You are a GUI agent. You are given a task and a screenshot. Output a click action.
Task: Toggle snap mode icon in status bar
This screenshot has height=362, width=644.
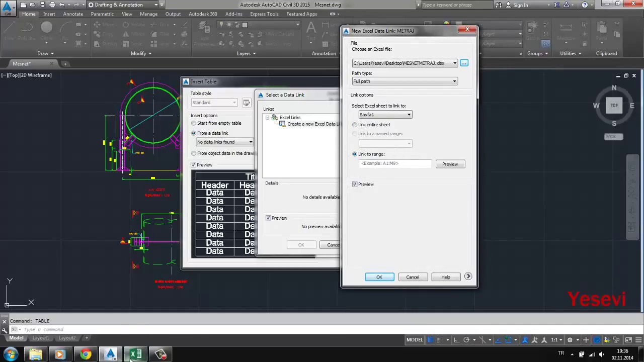point(440,340)
